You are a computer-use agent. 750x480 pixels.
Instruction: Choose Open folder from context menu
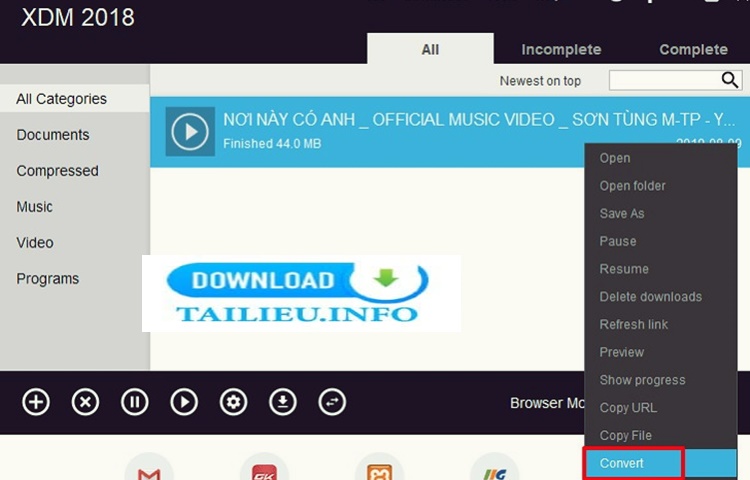[x=660, y=185]
